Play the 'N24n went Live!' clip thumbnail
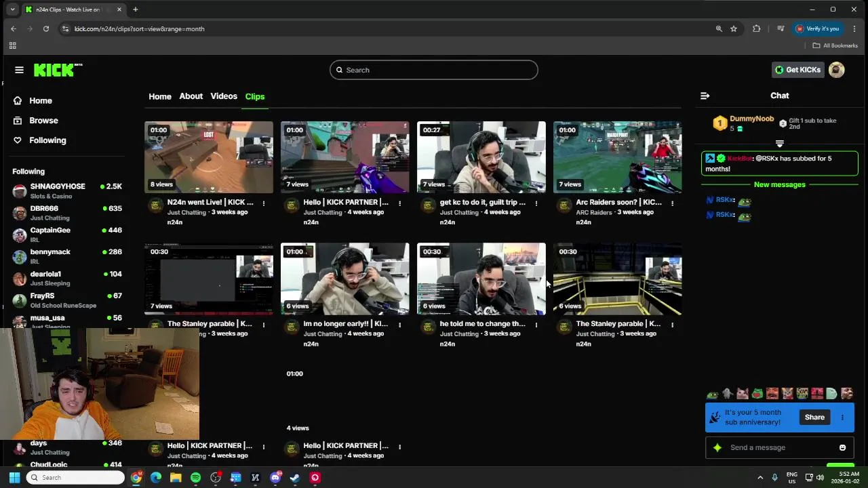Viewport: 868px width, 488px height. click(209, 157)
